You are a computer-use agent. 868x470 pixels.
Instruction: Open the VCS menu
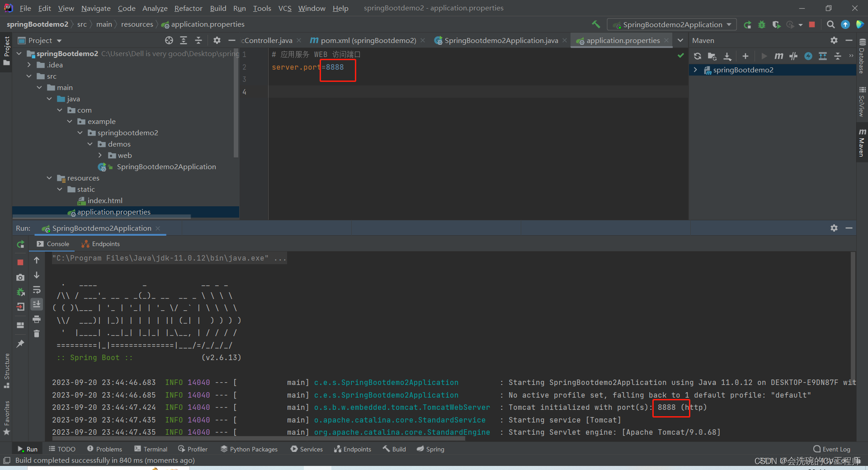coord(285,8)
